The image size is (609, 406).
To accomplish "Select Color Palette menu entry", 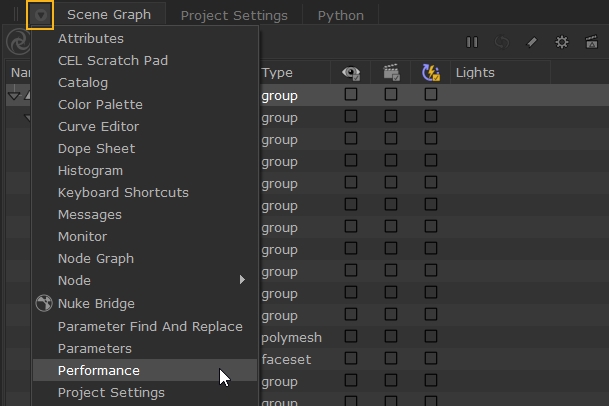I will pyautogui.click(x=100, y=105).
